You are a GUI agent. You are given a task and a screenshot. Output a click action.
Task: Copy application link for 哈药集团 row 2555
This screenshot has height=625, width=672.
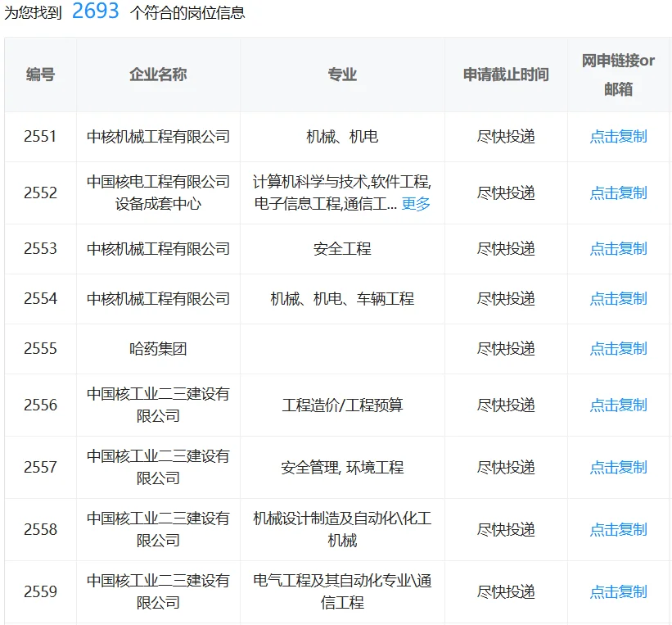click(618, 349)
